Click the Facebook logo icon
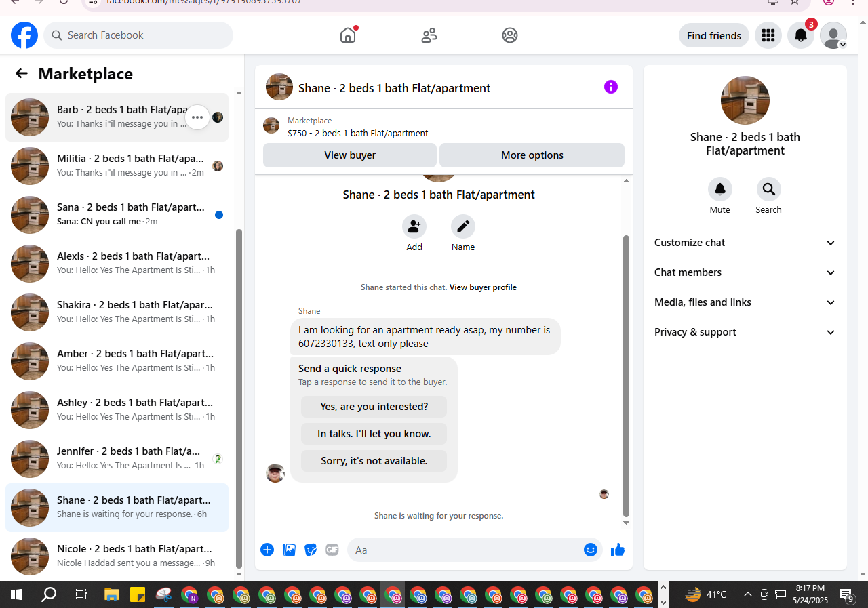868x608 pixels. coord(24,35)
